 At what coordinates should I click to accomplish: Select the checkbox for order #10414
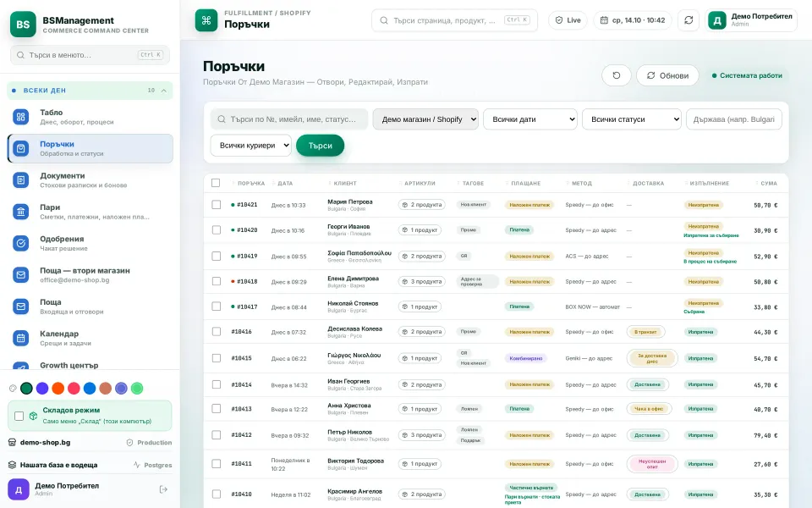(x=217, y=384)
